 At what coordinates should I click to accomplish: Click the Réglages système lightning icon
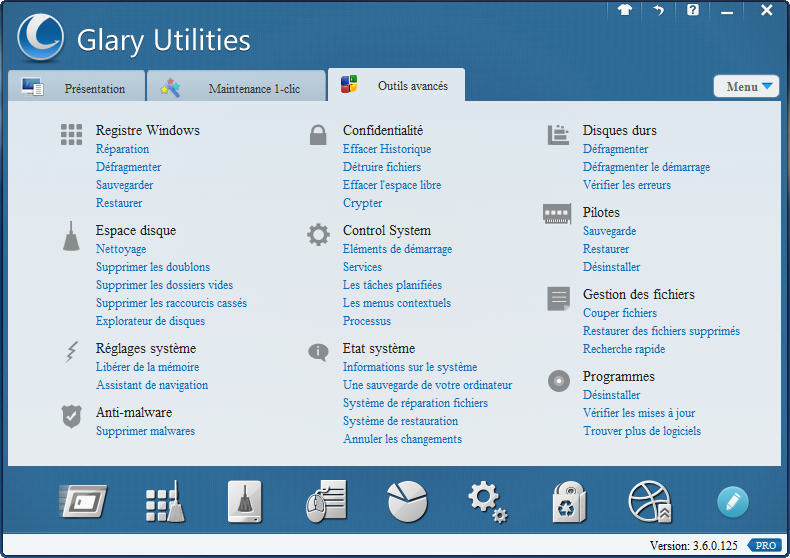(x=72, y=352)
